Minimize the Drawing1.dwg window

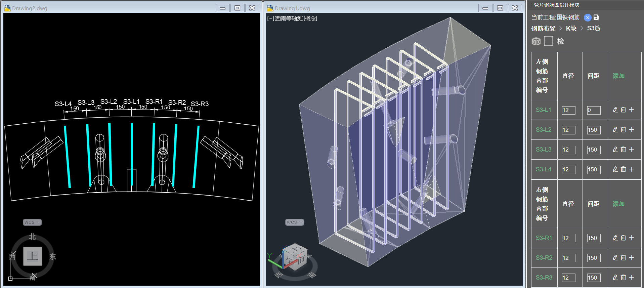pos(485,8)
